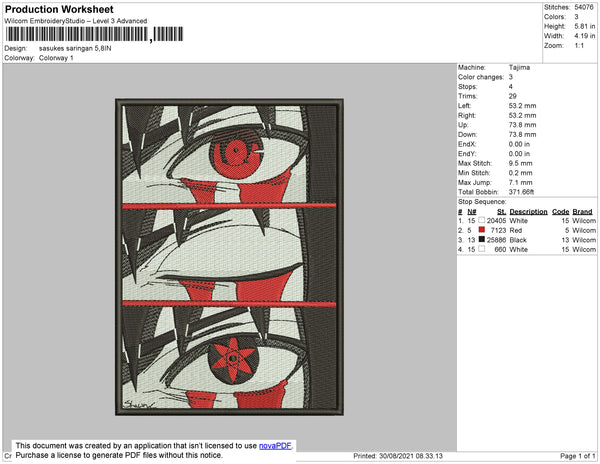
Task: Click the 'Printed: 30/08/2021 08.33.13' footer
Action: coord(398,456)
